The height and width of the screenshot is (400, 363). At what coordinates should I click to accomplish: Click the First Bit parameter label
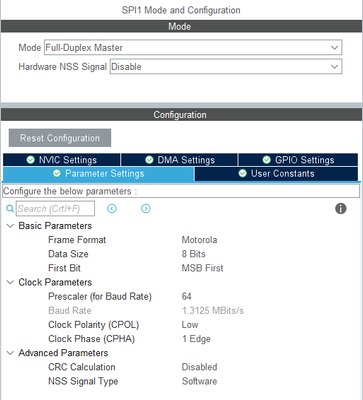click(x=64, y=268)
